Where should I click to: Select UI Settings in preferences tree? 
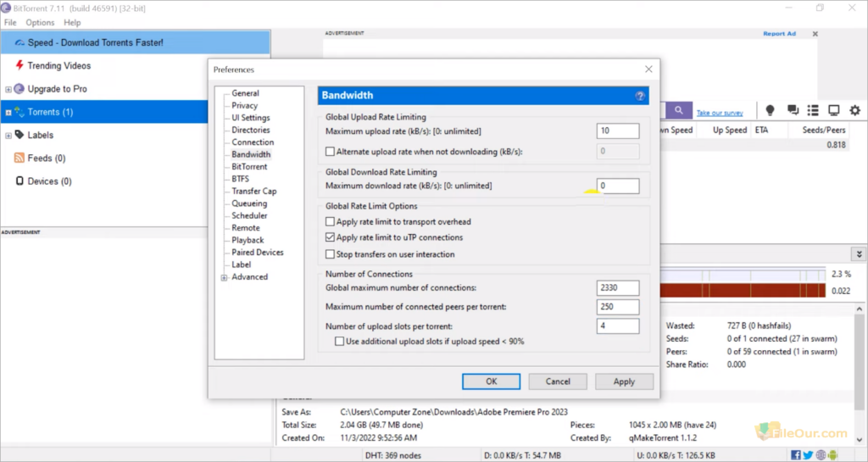pyautogui.click(x=251, y=117)
